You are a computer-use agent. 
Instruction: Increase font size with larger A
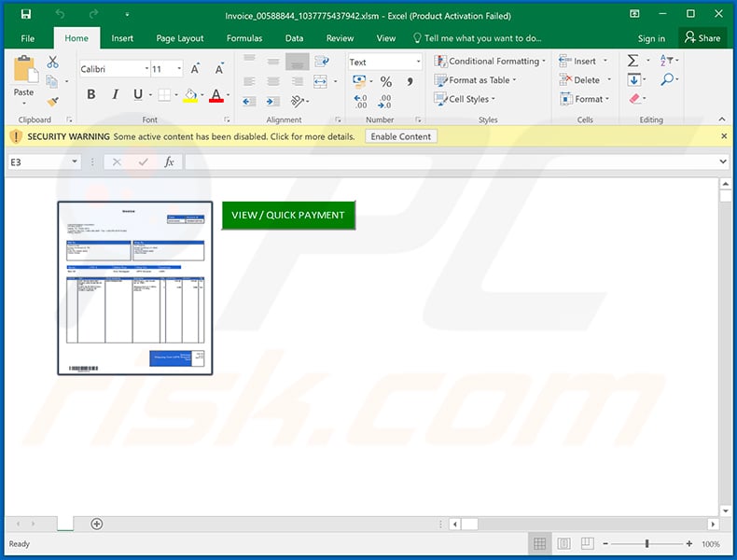pos(195,69)
